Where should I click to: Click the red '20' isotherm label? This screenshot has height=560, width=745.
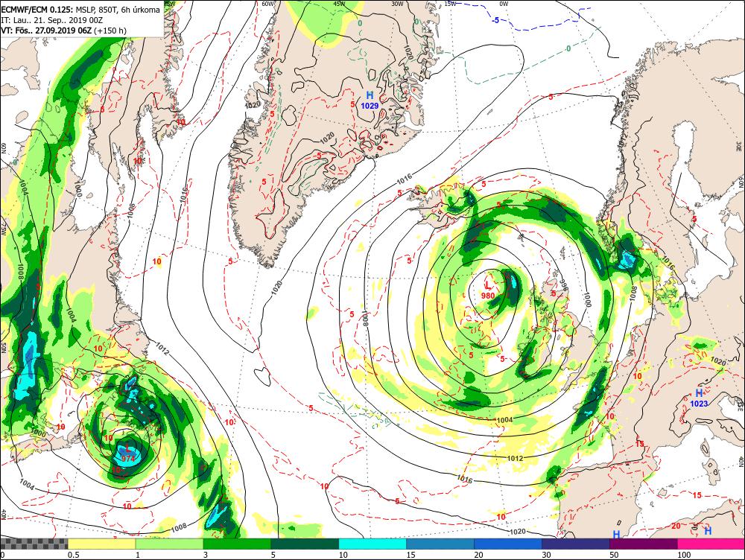coord(676,526)
